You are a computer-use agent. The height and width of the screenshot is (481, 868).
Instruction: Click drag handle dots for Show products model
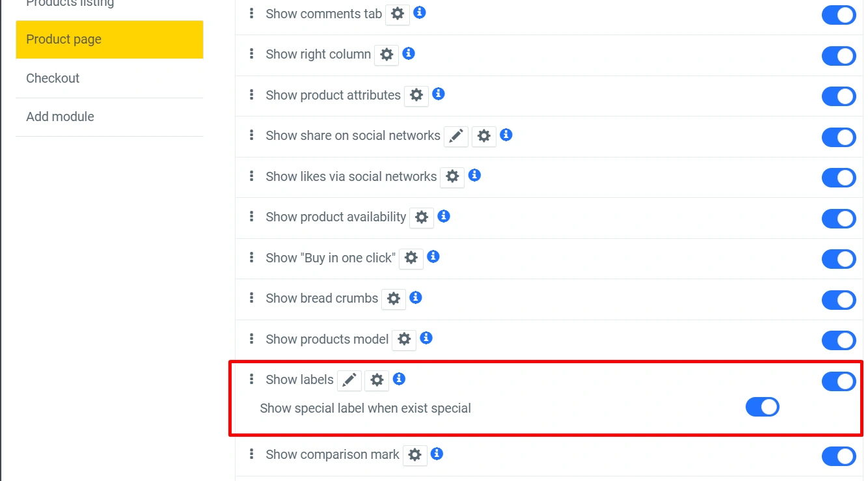[252, 339]
